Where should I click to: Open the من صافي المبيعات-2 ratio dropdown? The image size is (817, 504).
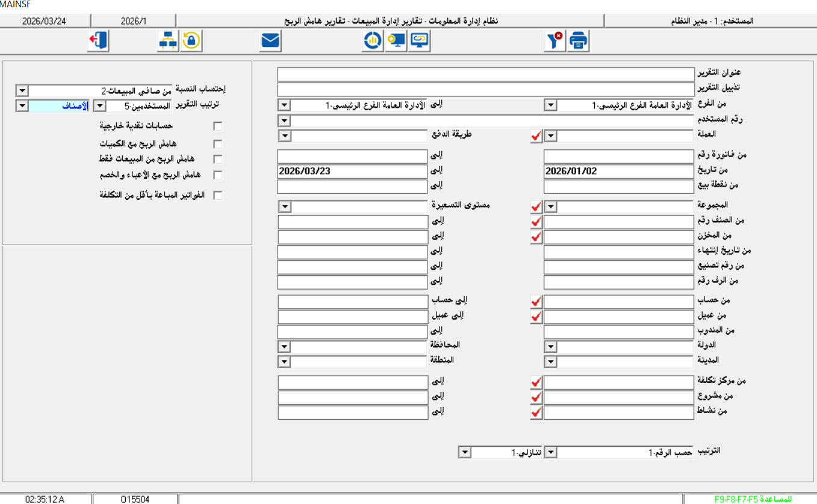click(x=22, y=90)
